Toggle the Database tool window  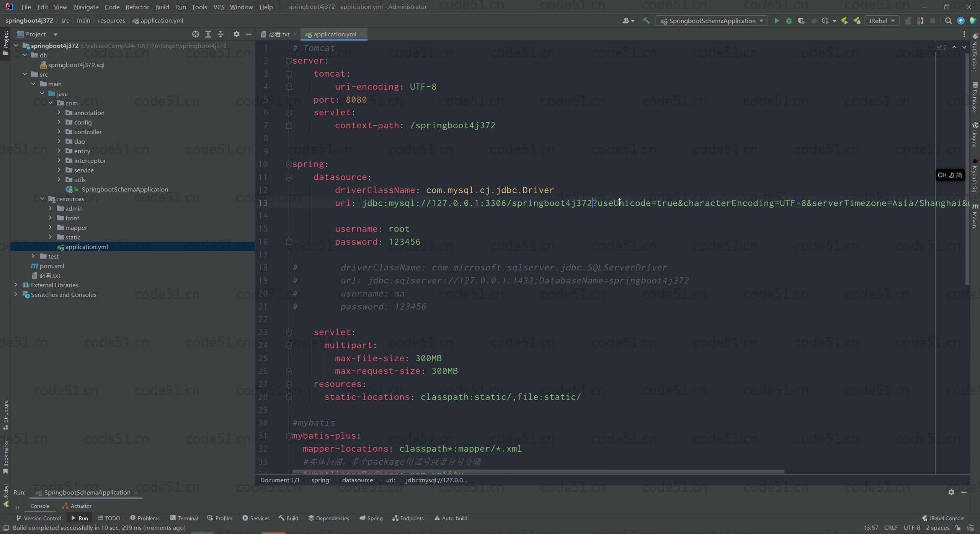click(x=975, y=97)
